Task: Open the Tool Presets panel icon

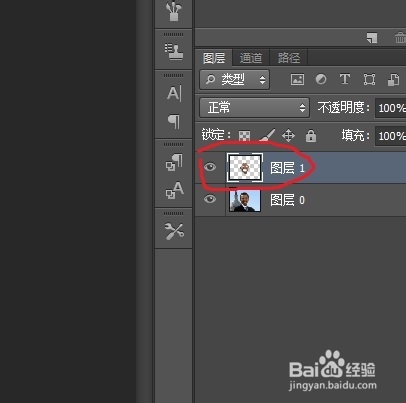Action: pyautogui.click(x=174, y=231)
